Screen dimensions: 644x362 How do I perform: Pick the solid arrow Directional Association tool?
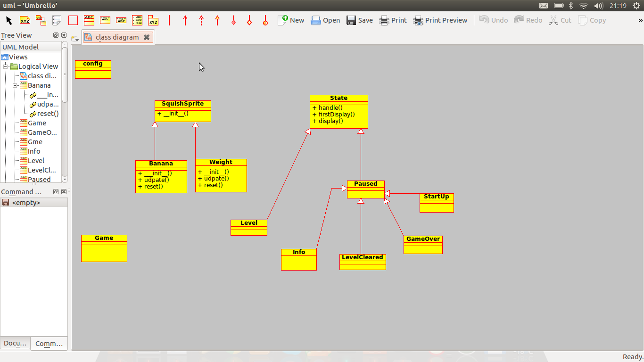(185, 20)
